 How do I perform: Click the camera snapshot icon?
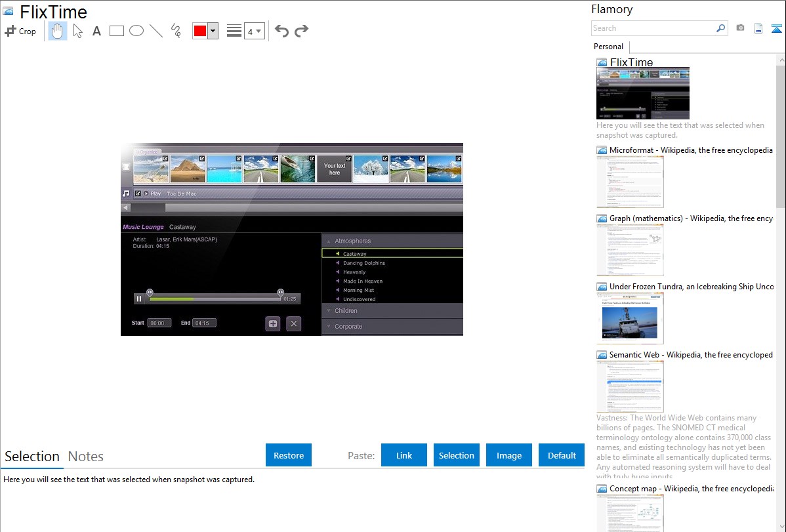(740, 28)
